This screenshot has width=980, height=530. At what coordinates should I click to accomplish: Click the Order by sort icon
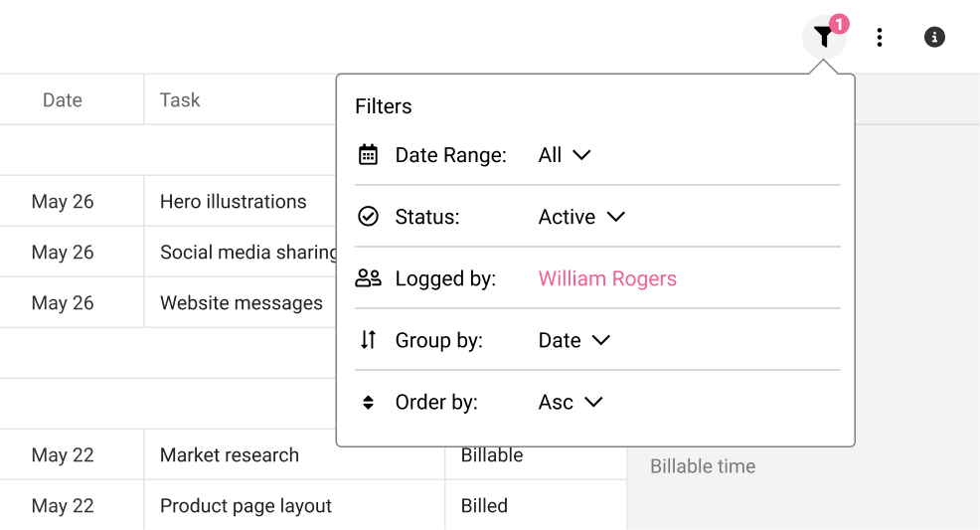click(x=368, y=402)
